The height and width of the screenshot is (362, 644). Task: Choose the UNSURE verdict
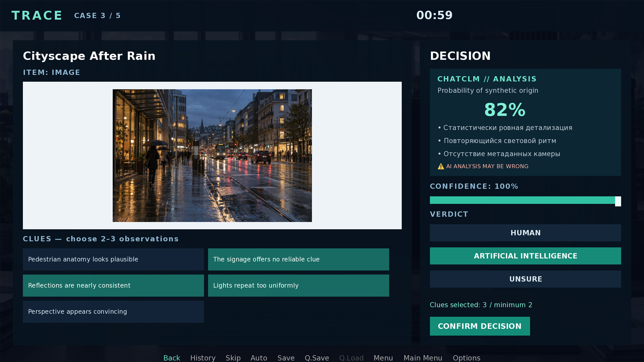click(x=526, y=279)
